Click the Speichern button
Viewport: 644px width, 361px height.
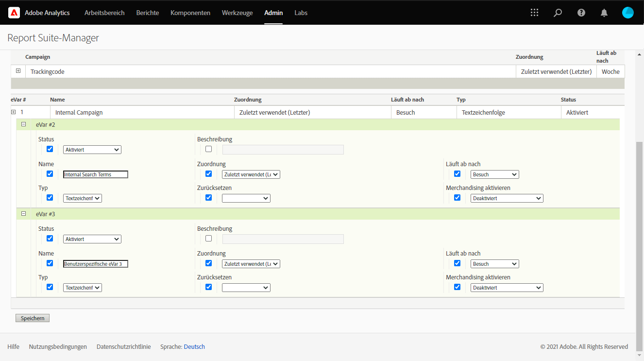coord(33,318)
